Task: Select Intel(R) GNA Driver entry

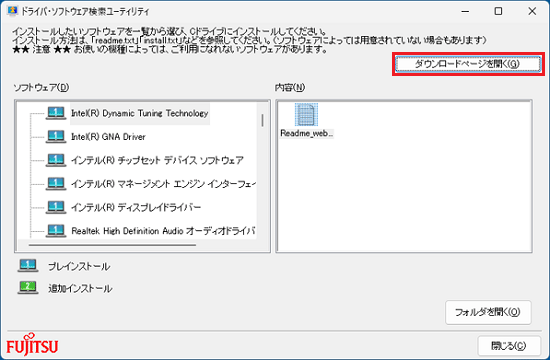Action: (x=108, y=137)
